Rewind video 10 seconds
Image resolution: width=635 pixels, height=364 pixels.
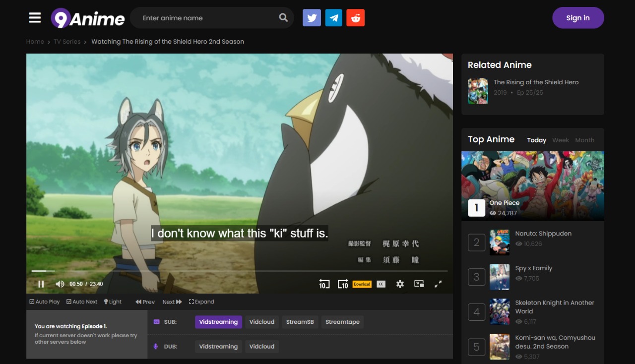pos(324,284)
